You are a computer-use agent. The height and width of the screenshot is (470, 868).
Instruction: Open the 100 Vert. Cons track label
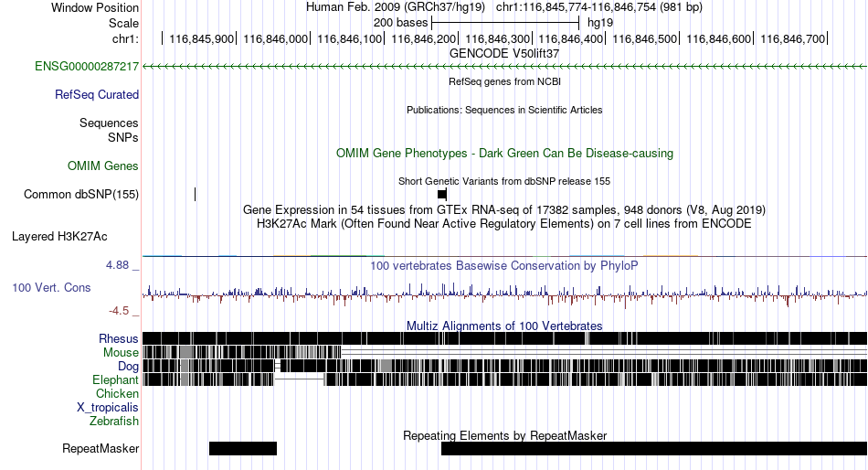(51, 288)
